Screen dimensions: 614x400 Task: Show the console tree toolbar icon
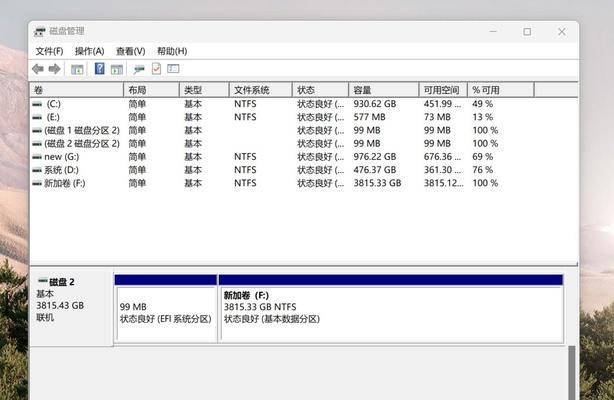coord(77,70)
